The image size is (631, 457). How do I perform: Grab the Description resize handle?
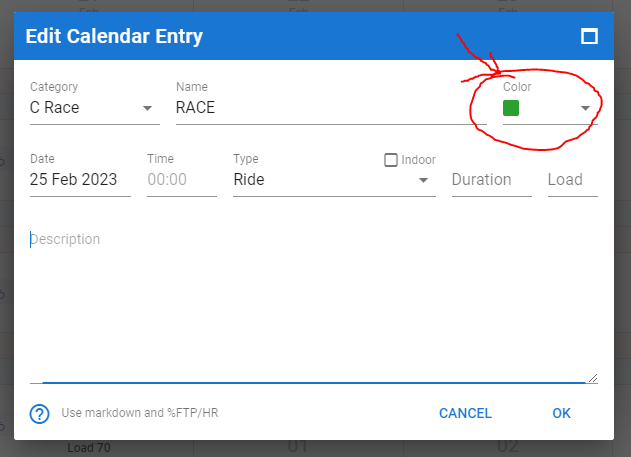[592, 377]
